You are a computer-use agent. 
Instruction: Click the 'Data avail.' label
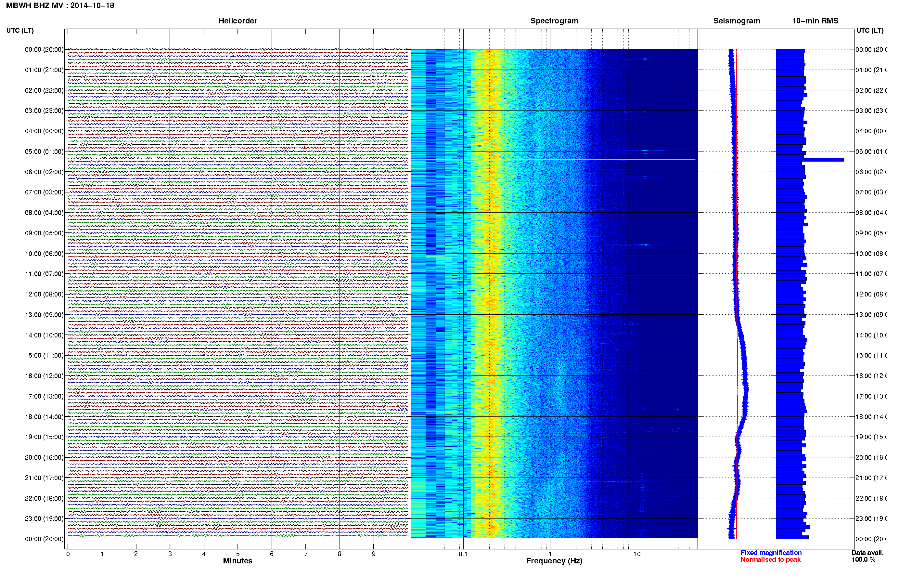[867, 553]
